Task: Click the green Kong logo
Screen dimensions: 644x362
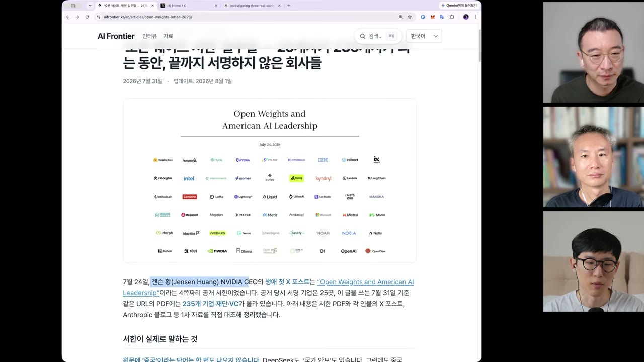Action: tap(296, 178)
